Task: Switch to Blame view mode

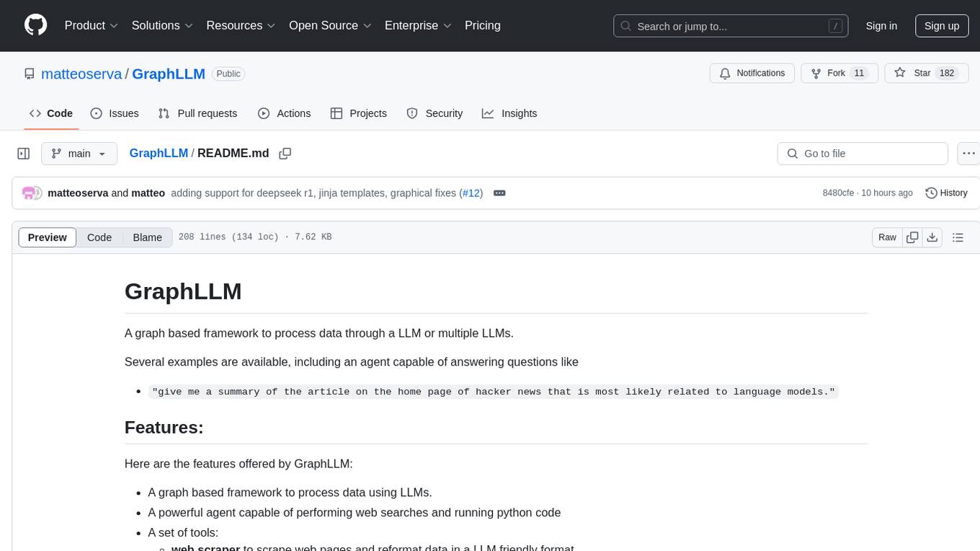Action: [x=147, y=237]
